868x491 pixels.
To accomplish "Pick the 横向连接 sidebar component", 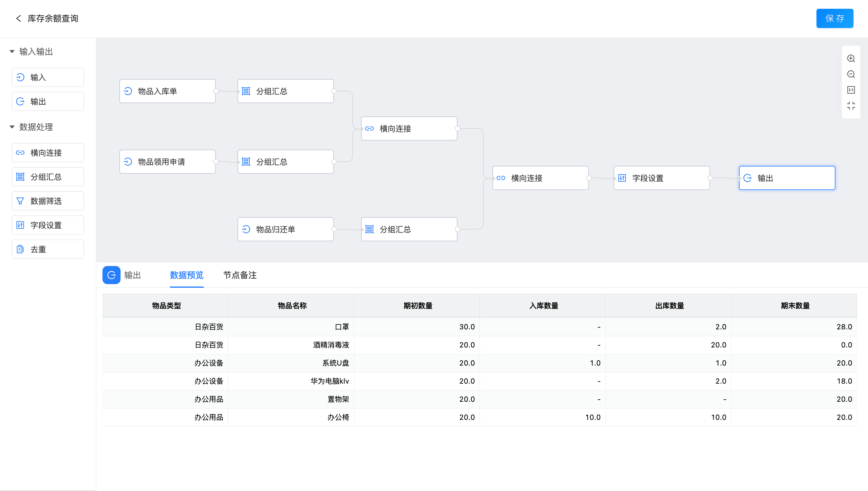I will (48, 153).
